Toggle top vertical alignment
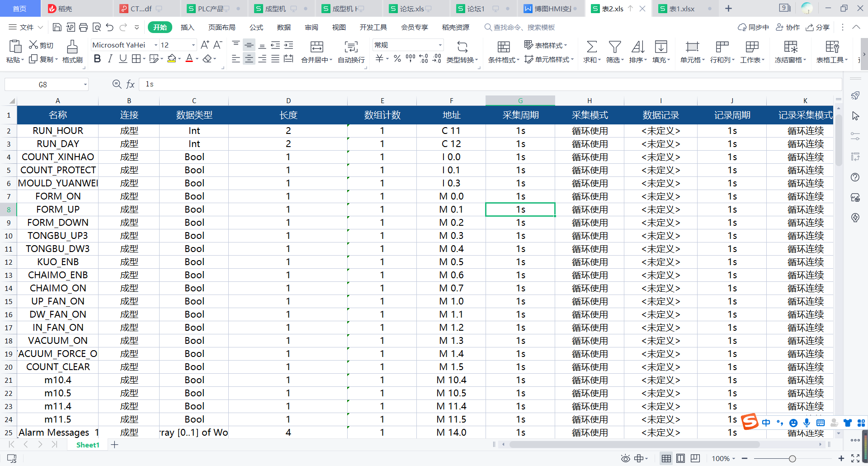The image size is (868, 466). point(236,45)
